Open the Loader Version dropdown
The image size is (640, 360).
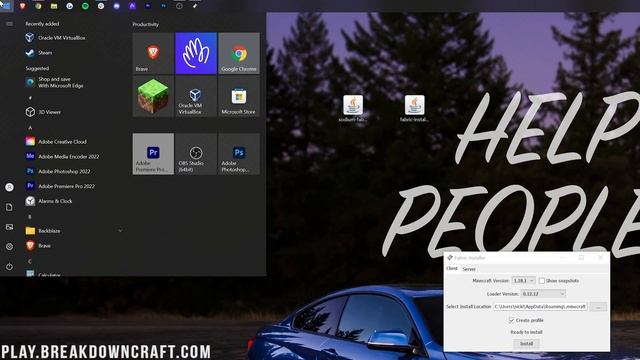click(543, 294)
